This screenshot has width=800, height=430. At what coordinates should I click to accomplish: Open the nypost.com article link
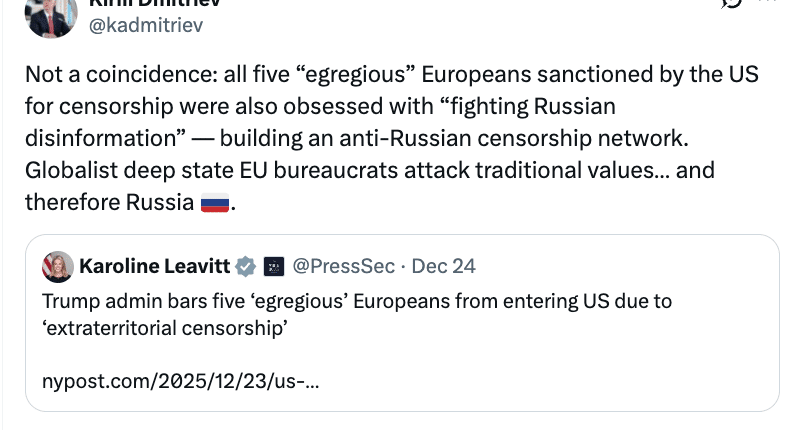click(x=180, y=381)
